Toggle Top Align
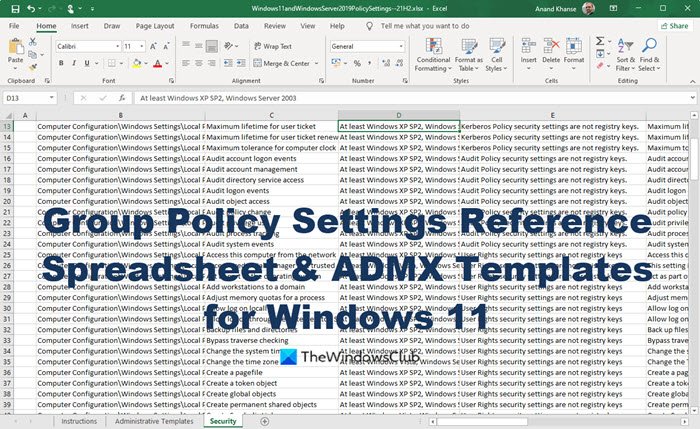700x429 pixels. point(186,46)
